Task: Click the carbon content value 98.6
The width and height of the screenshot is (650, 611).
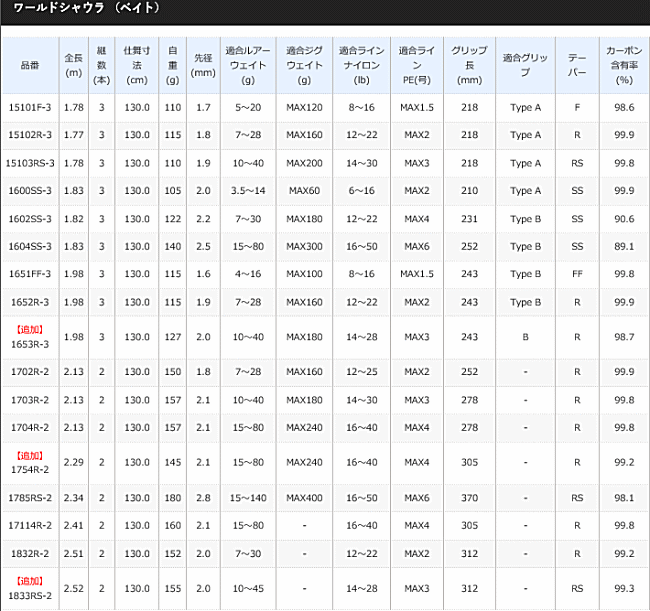Action: point(624,107)
